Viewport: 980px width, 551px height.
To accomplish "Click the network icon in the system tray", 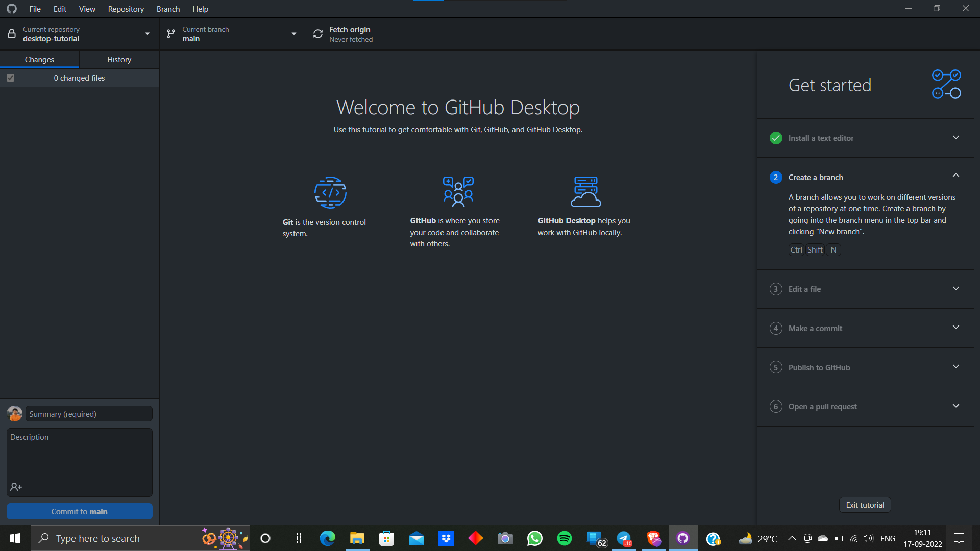I will [853, 538].
